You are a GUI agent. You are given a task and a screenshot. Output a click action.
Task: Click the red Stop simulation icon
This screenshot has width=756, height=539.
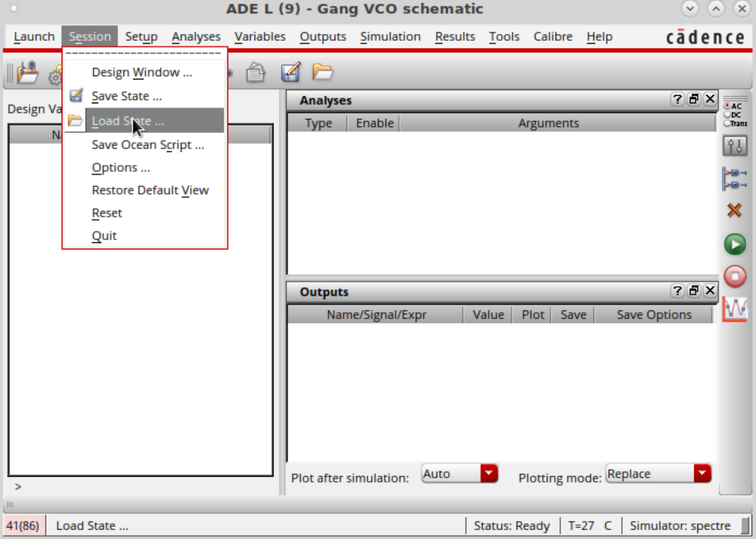click(735, 276)
